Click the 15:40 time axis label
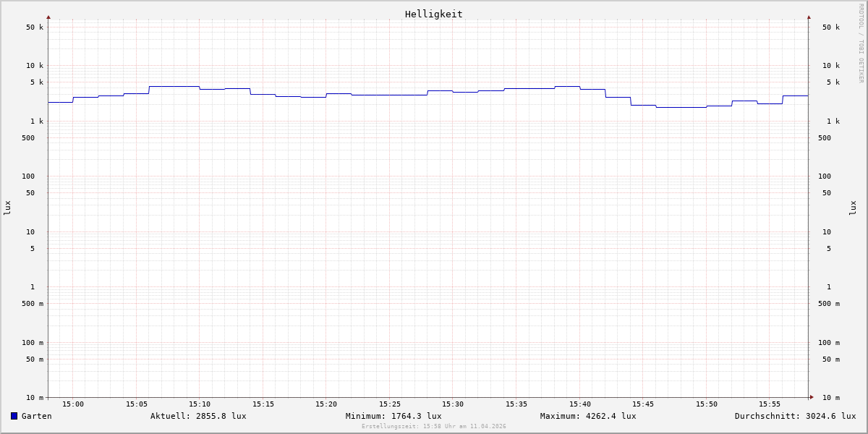The height and width of the screenshot is (434, 868). click(x=579, y=404)
